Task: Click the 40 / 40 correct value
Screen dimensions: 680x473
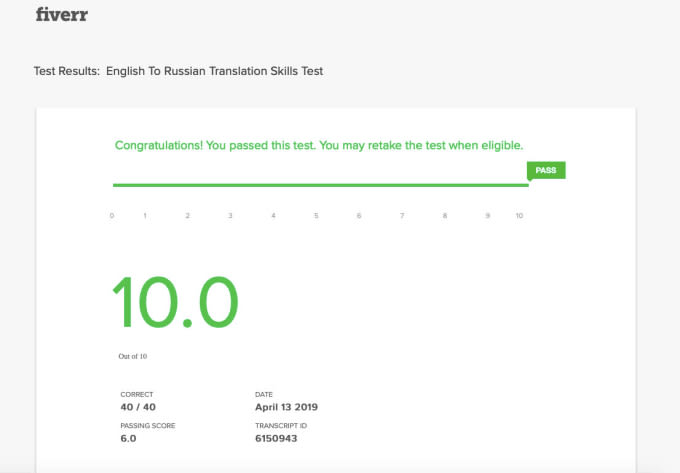Action: 139,407
